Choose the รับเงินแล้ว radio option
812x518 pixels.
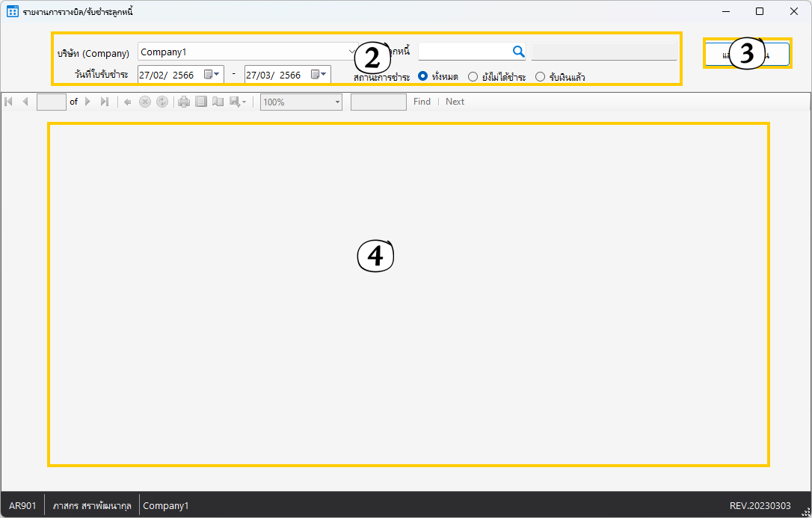click(540, 76)
